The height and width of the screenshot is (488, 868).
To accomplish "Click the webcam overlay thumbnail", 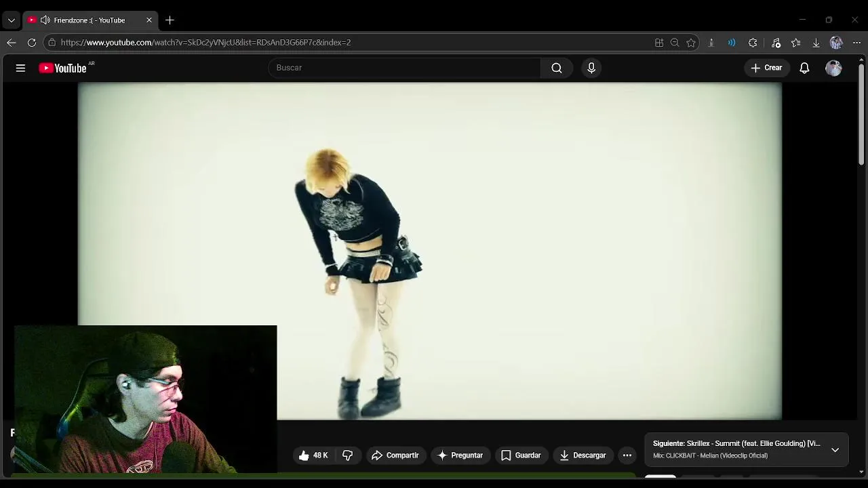I will coord(145,399).
